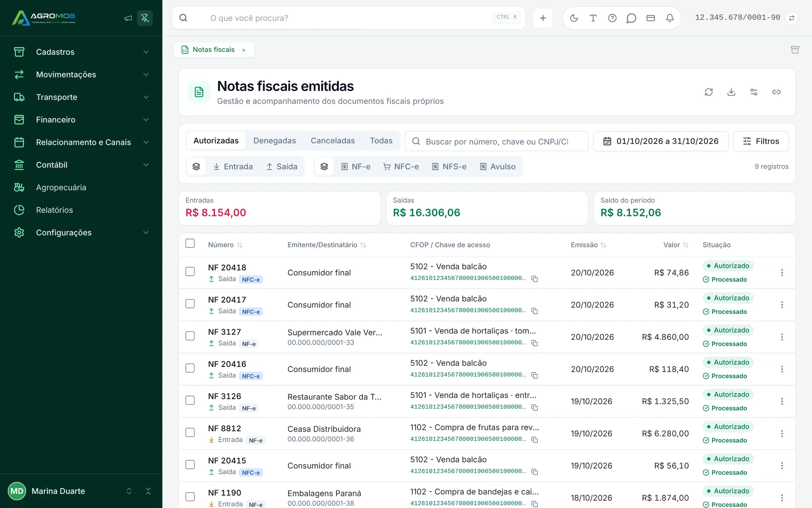Image resolution: width=812 pixels, height=508 pixels.
Task: Expand the Movimentações menu
Action: coord(81,75)
